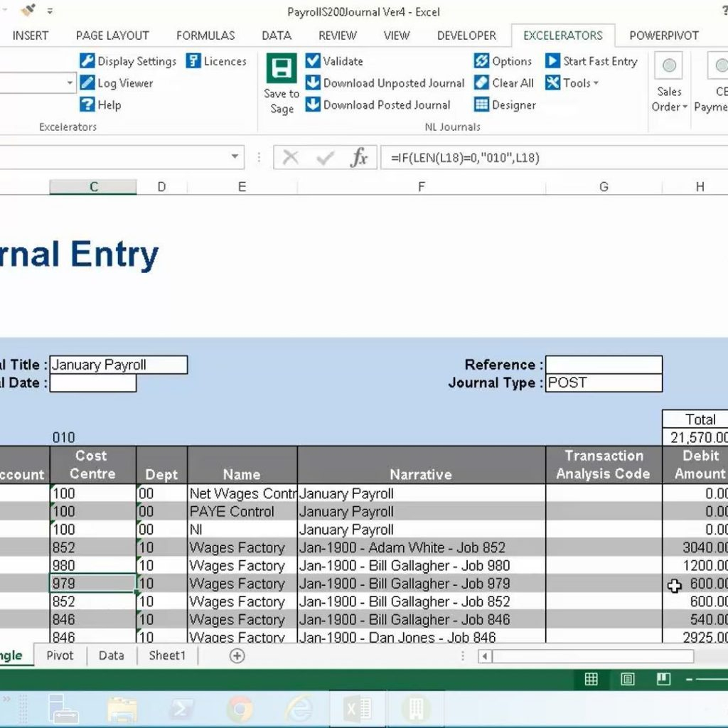
Task: Open the Sales Order dropdown
Action: pos(668,85)
